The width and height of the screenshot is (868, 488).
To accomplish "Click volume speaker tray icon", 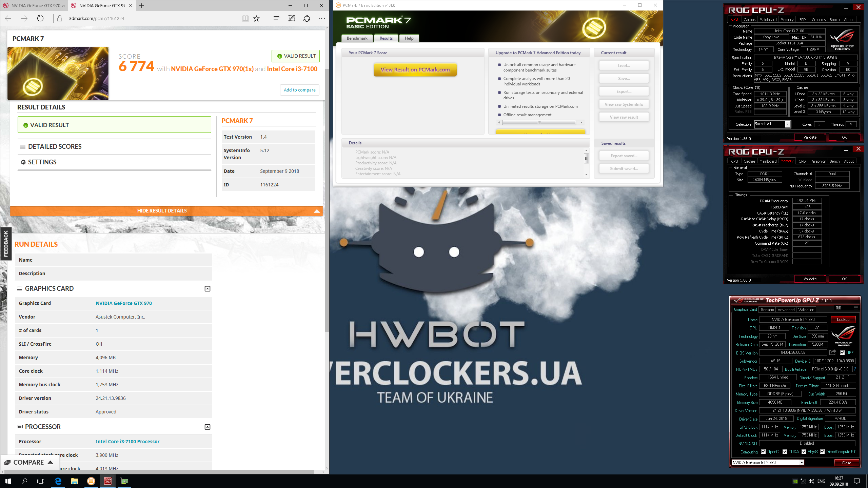I will [811, 481].
